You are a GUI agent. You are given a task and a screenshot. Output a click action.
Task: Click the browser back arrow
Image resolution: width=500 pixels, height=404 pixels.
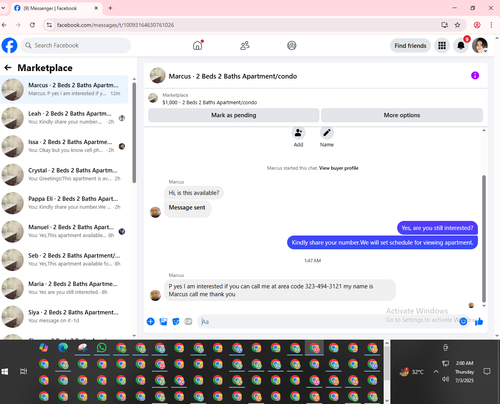coord(4,25)
